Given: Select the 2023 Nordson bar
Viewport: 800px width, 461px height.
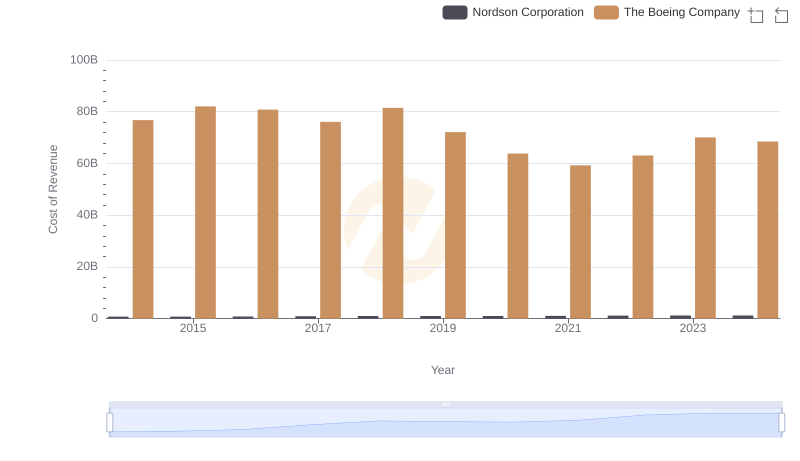Looking at the screenshot, I should [x=681, y=317].
